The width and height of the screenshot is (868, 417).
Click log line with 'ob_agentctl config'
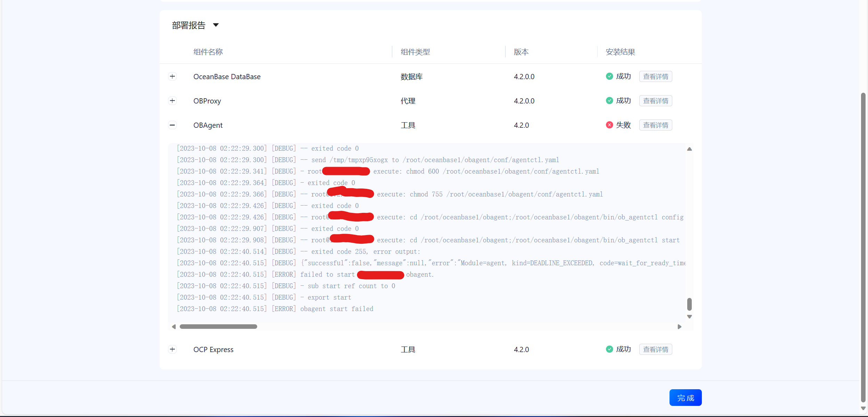pyautogui.click(x=430, y=217)
